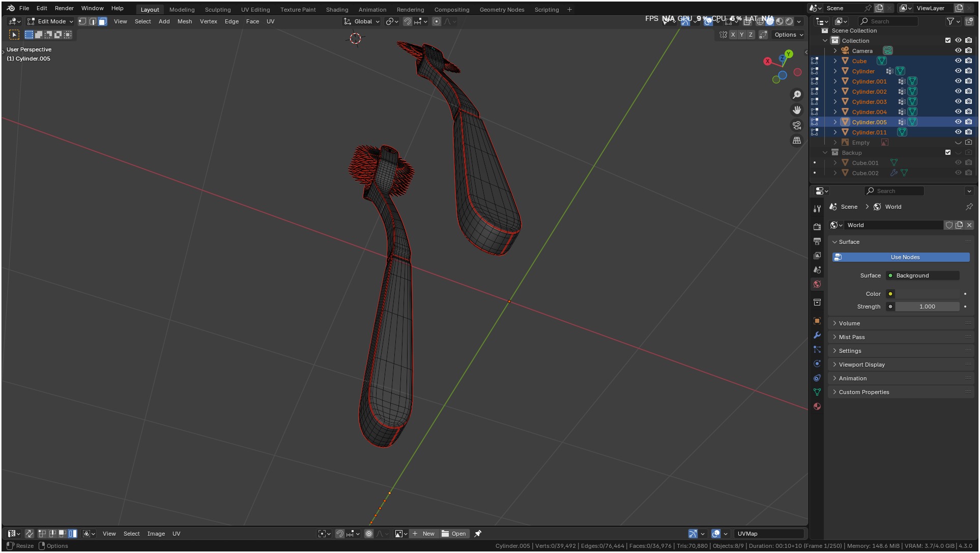Open the Modifiers wrench properties tab

pos(817,335)
